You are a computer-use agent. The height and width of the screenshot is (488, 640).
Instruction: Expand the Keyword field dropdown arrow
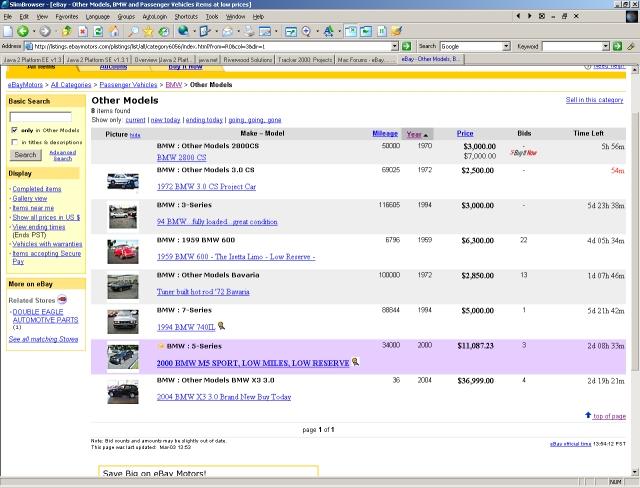pos(606,46)
